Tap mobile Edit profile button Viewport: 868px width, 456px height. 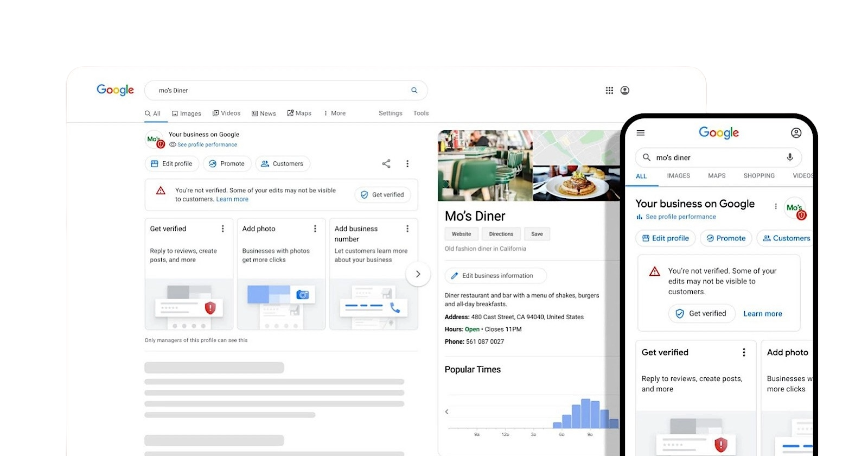pyautogui.click(x=666, y=238)
